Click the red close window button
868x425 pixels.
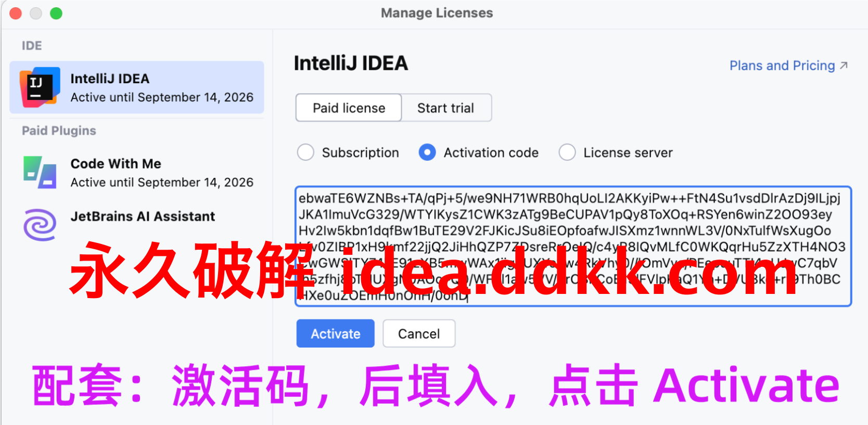16,13
